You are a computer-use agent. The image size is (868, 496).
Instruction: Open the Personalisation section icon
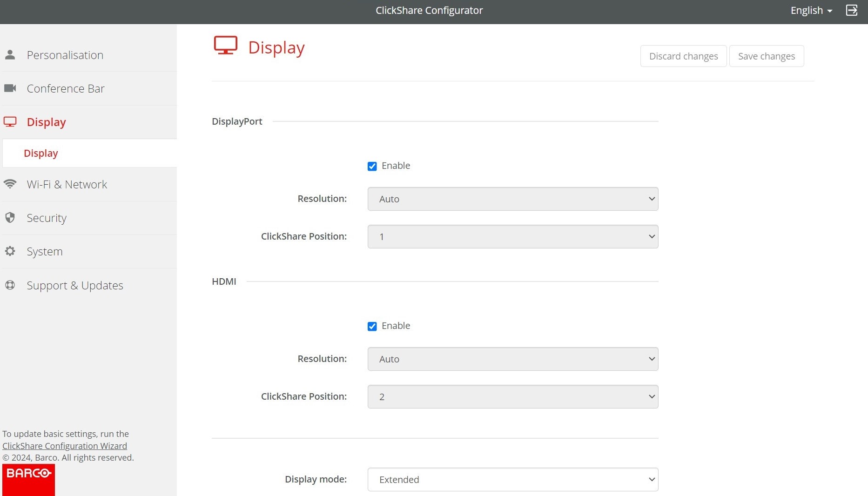point(10,54)
